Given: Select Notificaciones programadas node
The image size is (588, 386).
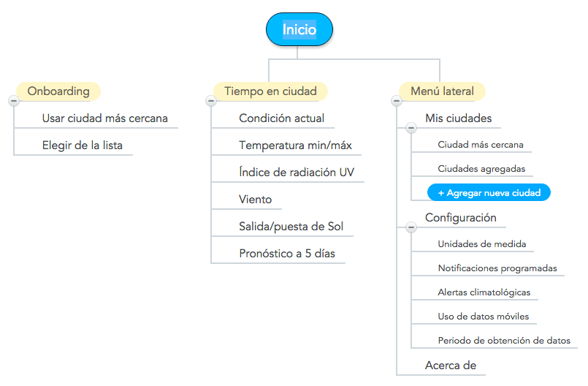Looking at the screenshot, I should tap(497, 268).
